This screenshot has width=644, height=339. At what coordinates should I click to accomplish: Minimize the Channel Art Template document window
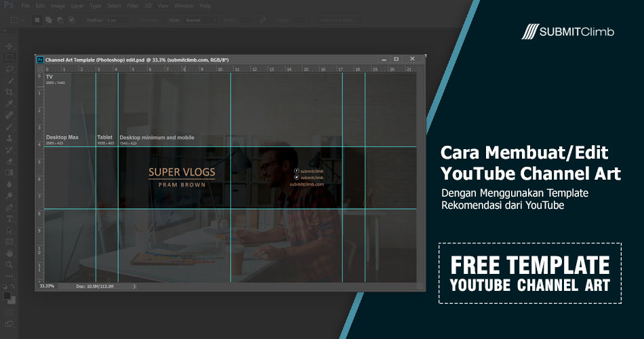tap(384, 60)
